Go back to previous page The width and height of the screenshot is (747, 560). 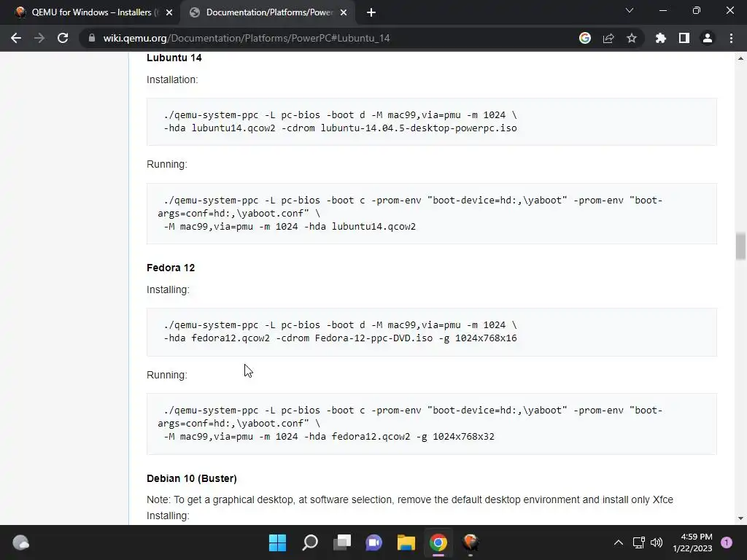click(16, 38)
